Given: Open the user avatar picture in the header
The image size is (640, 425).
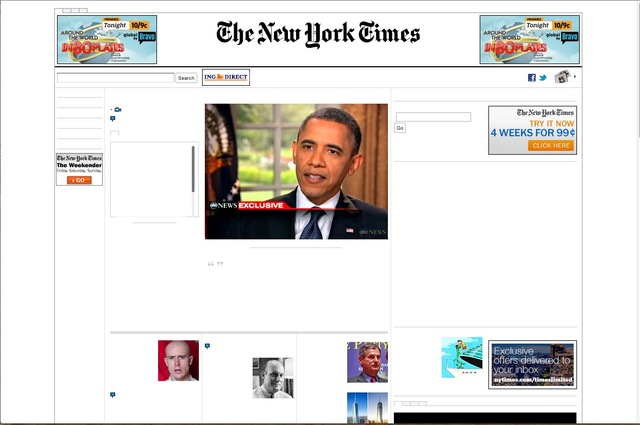Looking at the screenshot, I should [562, 76].
